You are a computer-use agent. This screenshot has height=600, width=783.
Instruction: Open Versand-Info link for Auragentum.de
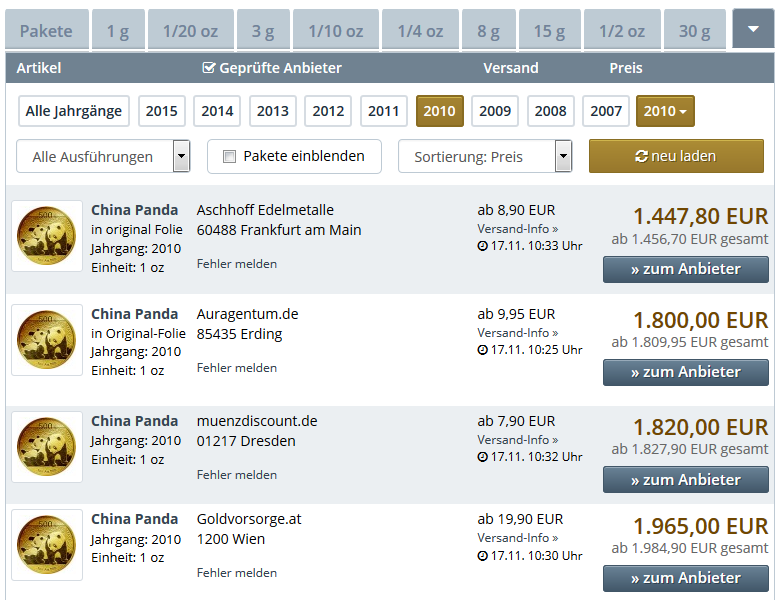(x=517, y=332)
